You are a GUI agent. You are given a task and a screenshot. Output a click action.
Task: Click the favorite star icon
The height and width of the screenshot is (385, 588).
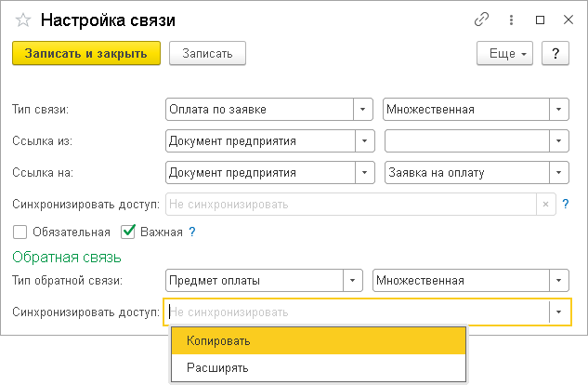(x=23, y=20)
